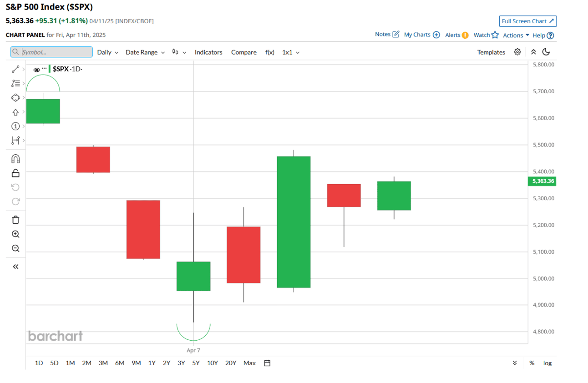Open the Templates menu

[491, 52]
